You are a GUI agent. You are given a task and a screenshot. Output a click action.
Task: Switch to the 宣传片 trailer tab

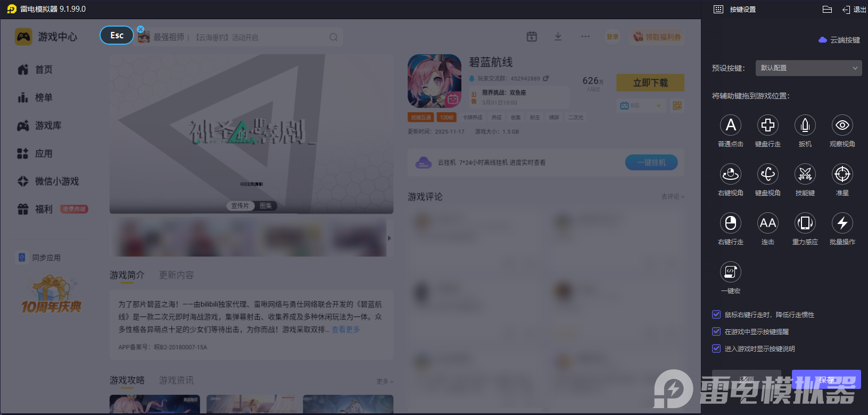tap(240, 206)
